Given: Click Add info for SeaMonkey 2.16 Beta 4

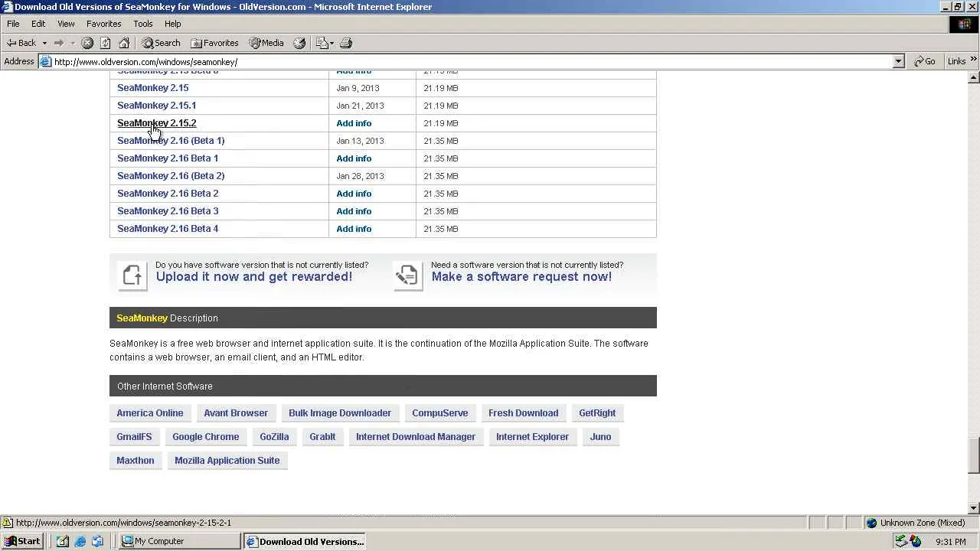Looking at the screenshot, I should pyautogui.click(x=354, y=229).
